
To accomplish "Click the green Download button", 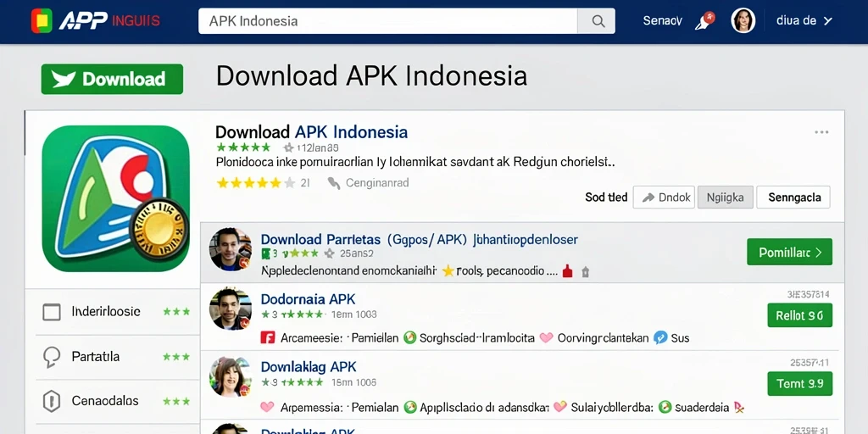I will (112, 79).
